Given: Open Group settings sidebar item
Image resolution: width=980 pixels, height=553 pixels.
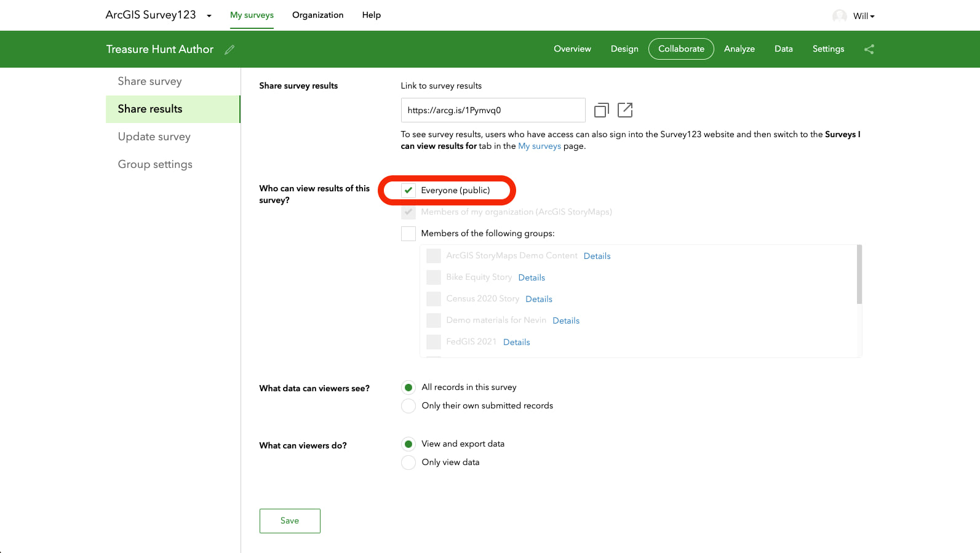Looking at the screenshot, I should click(173, 164).
